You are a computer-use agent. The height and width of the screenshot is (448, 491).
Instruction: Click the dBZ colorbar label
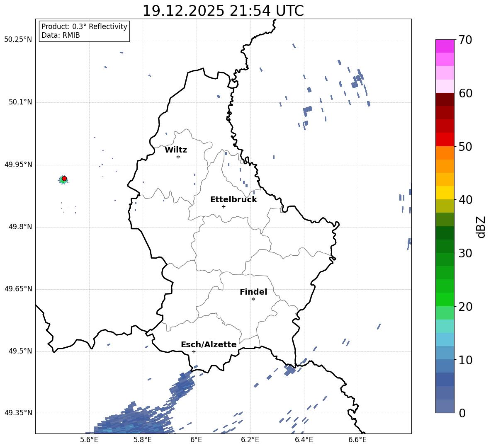[481, 227]
